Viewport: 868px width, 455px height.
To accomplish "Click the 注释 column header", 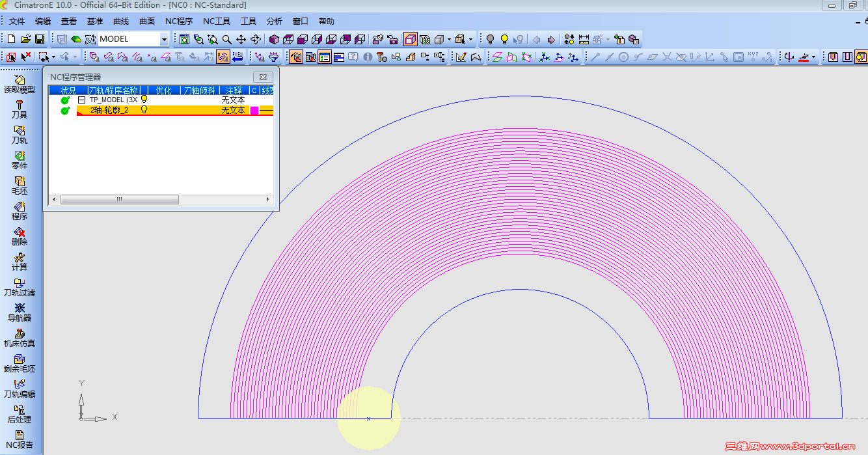I will point(234,90).
